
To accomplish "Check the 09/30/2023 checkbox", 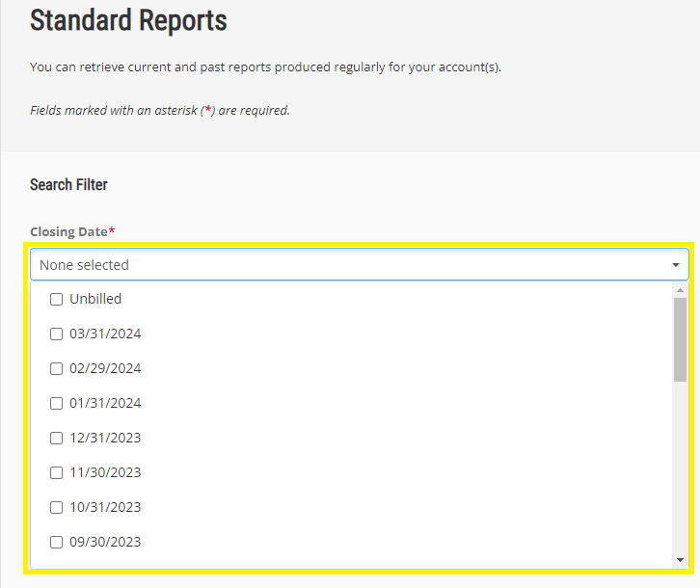I will click(x=56, y=542).
